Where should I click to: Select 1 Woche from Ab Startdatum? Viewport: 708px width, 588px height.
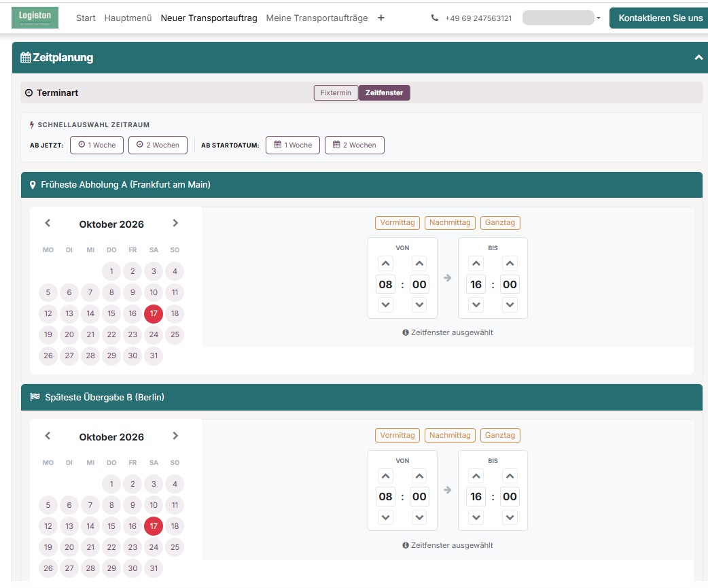pyautogui.click(x=293, y=145)
